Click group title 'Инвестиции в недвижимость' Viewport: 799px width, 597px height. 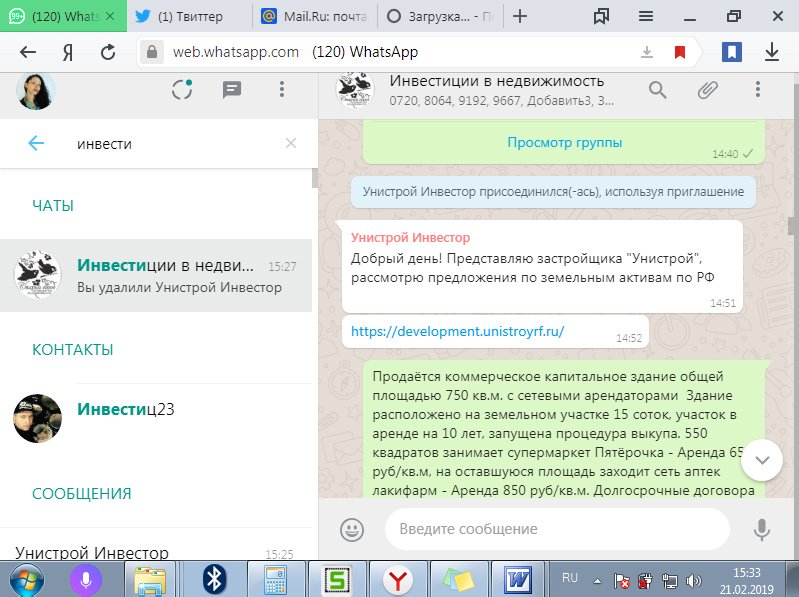497,81
